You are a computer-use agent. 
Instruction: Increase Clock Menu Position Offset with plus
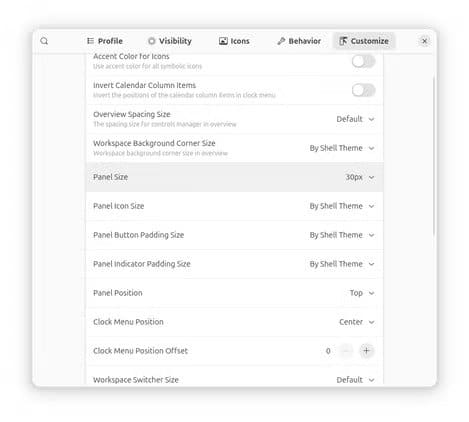(366, 351)
